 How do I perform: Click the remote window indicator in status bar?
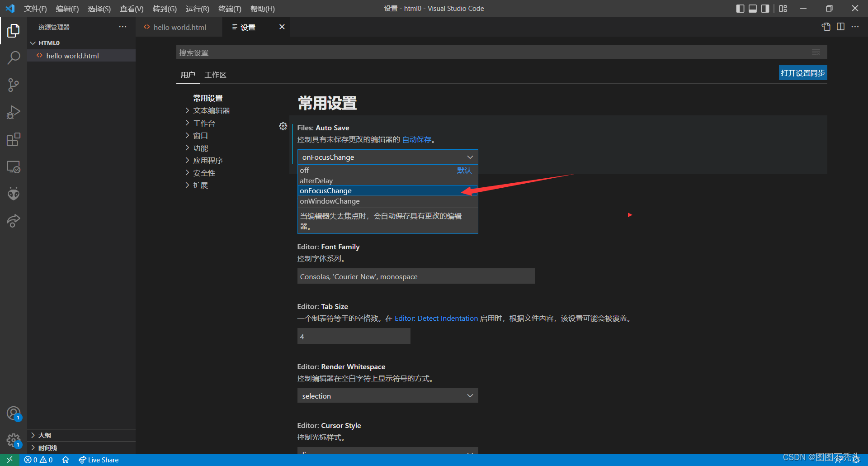click(9, 460)
